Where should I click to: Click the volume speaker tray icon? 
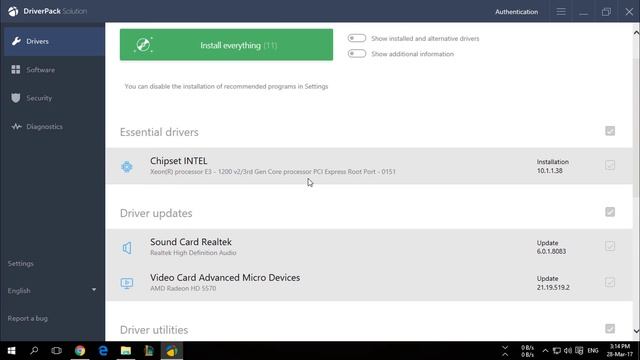tap(568, 351)
